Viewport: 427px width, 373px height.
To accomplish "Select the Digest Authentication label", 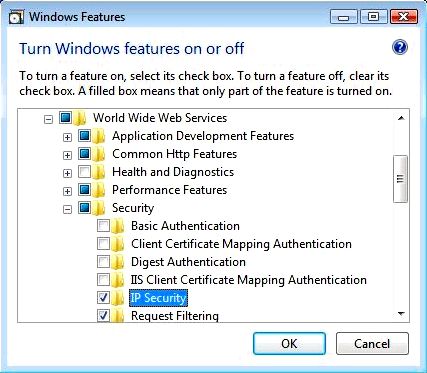I will pos(188,262).
